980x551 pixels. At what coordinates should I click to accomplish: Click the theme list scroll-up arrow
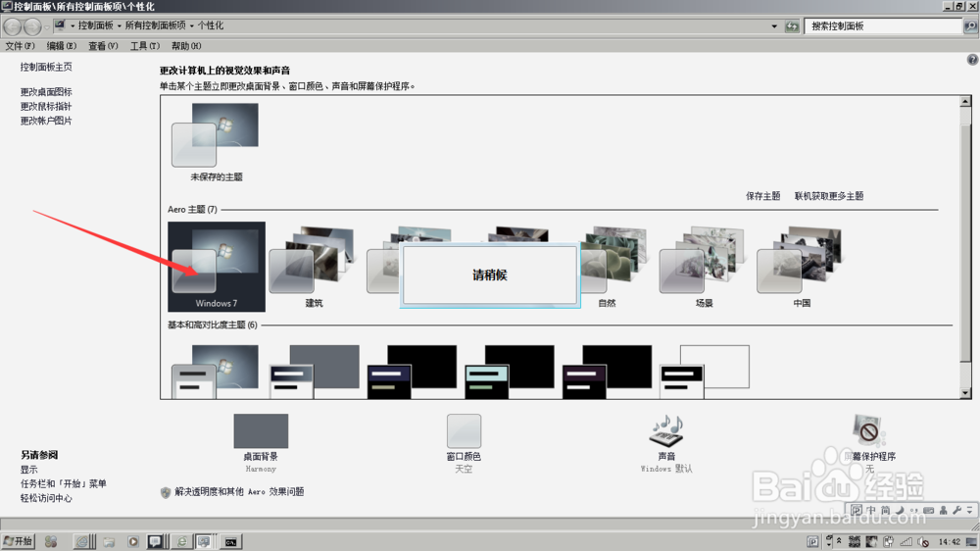pyautogui.click(x=965, y=101)
